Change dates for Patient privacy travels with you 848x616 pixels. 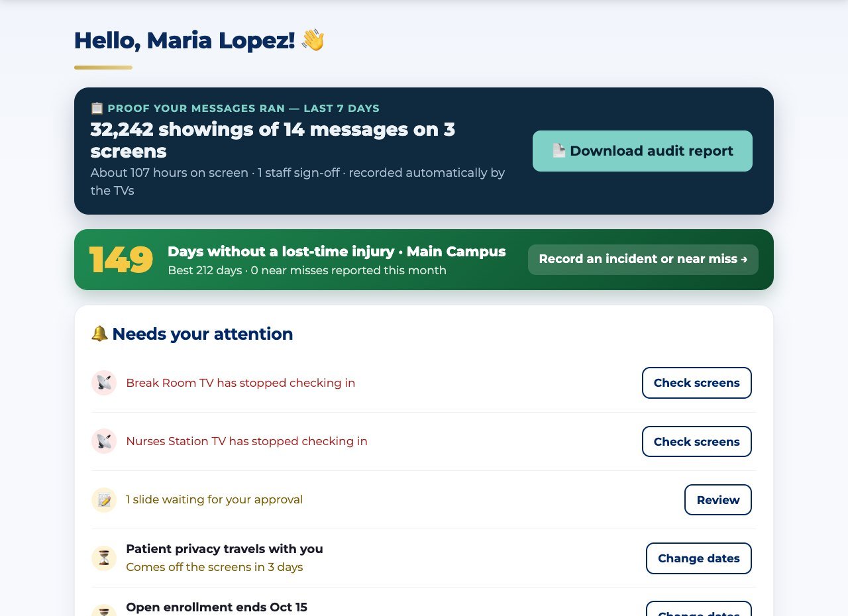(699, 558)
